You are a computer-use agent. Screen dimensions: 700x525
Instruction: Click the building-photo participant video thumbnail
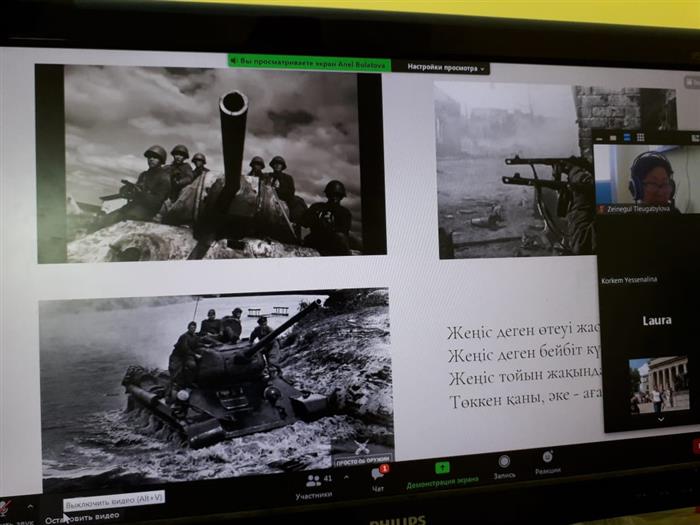(x=659, y=385)
